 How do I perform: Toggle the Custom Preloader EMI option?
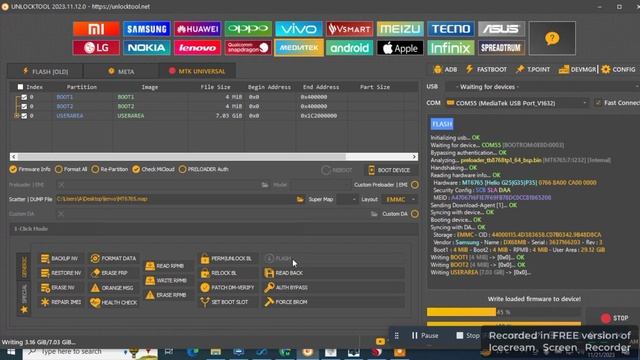point(415,185)
